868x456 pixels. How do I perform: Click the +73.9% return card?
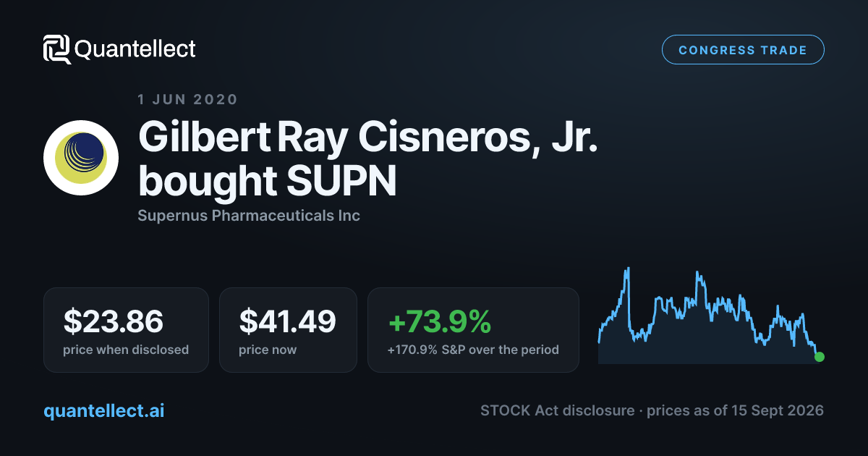click(473, 330)
